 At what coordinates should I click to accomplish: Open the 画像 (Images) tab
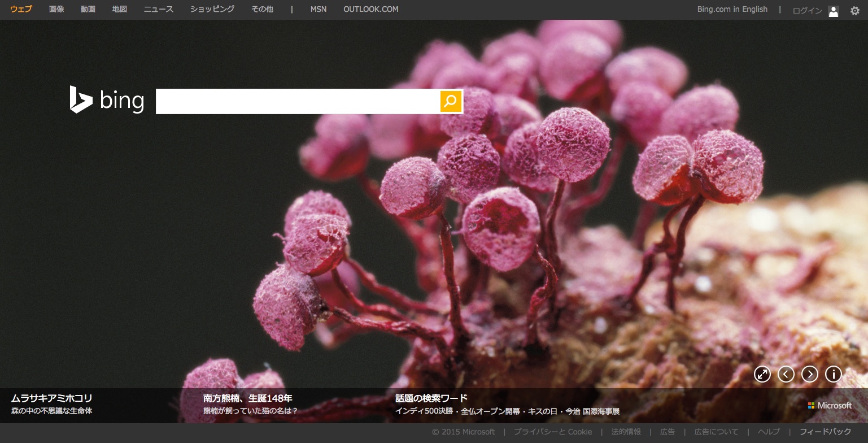[56, 9]
